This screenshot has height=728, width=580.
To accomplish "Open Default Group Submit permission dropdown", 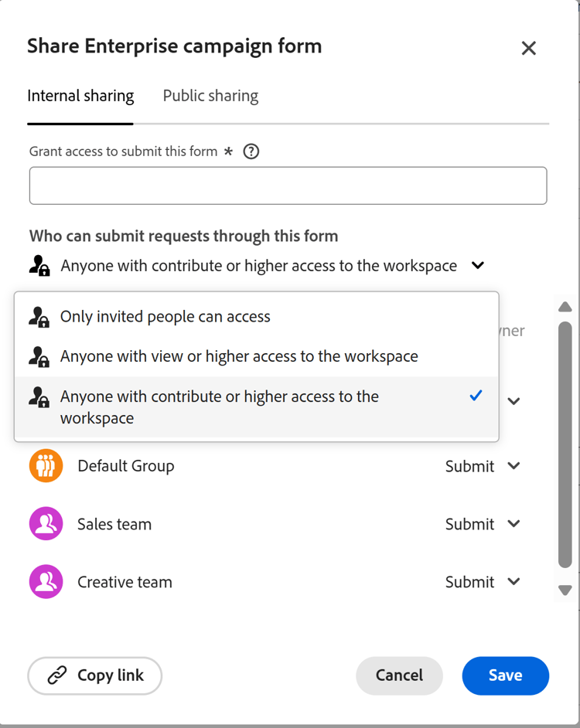I will pos(483,466).
